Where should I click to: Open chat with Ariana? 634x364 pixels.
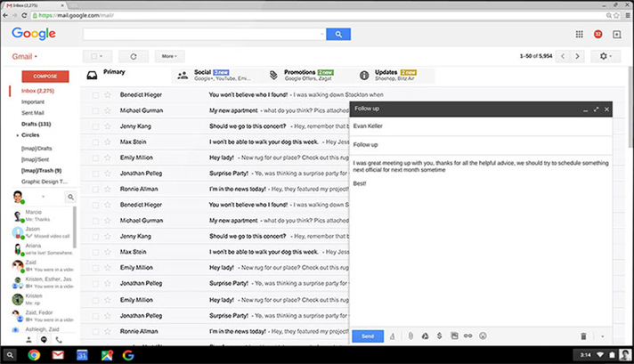(x=42, y=249)
